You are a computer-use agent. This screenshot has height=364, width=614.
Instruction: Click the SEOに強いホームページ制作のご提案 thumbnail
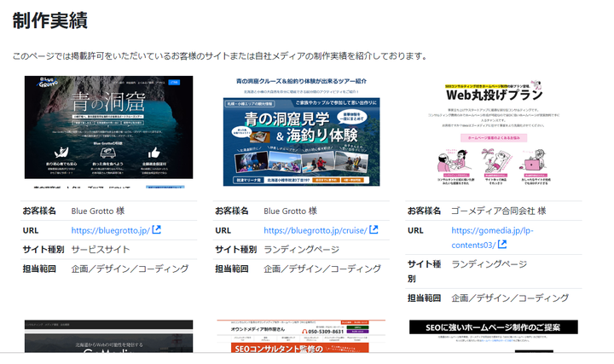[494, 336]
